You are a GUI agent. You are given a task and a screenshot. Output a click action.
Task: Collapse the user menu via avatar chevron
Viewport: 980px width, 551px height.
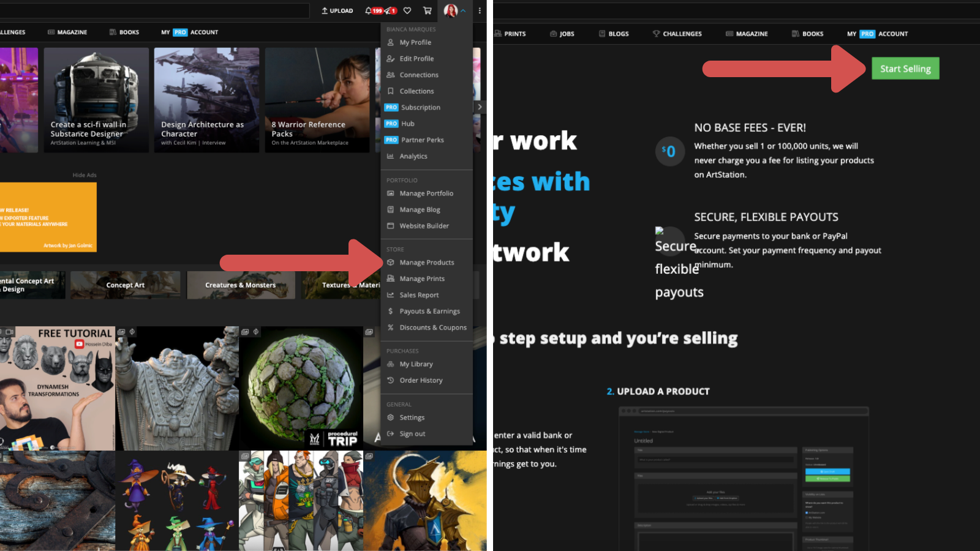click(x=463, y=10)
